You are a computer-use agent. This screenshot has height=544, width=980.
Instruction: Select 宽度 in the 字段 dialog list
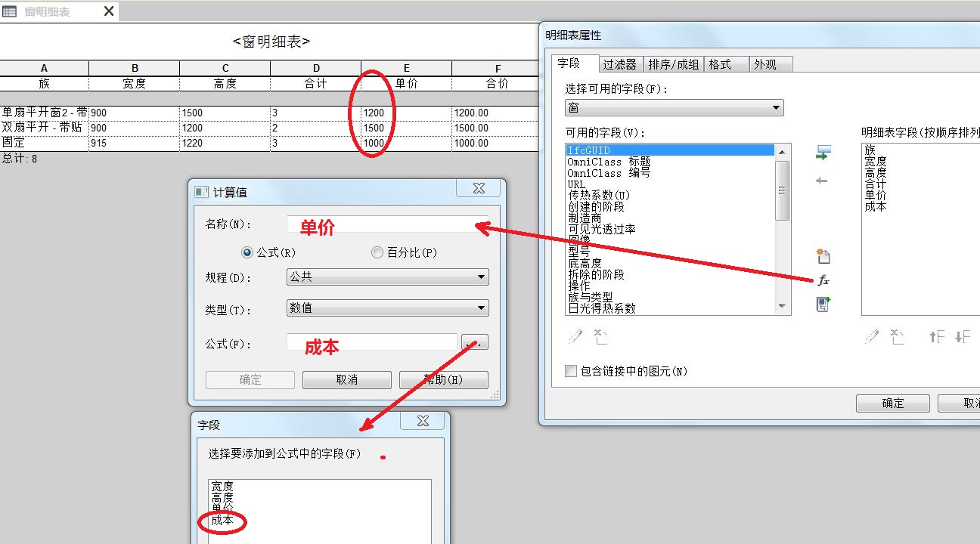[x=222, y=486]
